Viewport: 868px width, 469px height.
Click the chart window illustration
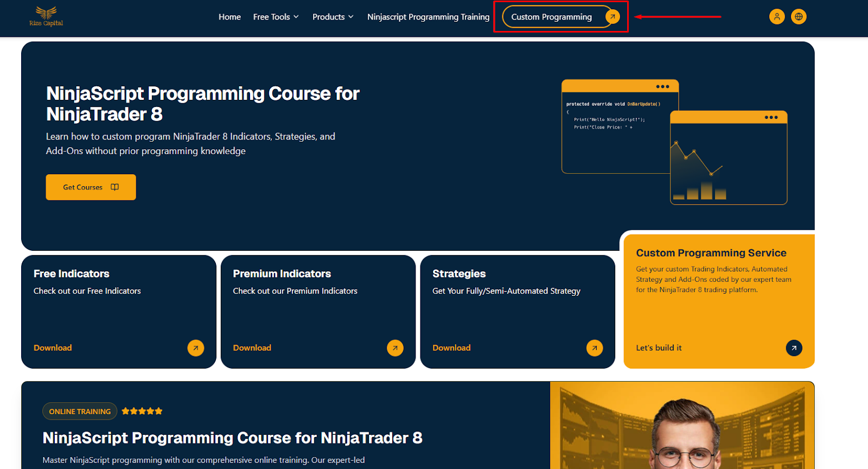(729, 157)
